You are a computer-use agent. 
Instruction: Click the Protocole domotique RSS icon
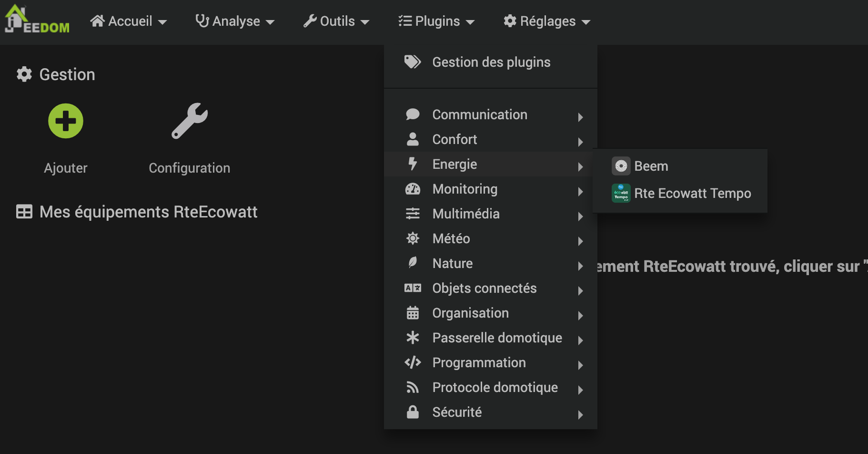tap(413, 387)
